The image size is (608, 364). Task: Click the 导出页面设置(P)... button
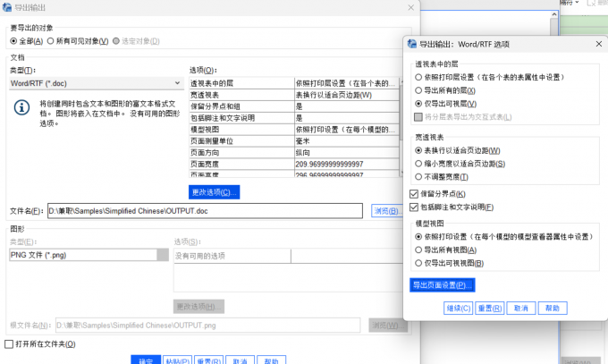click(443, 284)
